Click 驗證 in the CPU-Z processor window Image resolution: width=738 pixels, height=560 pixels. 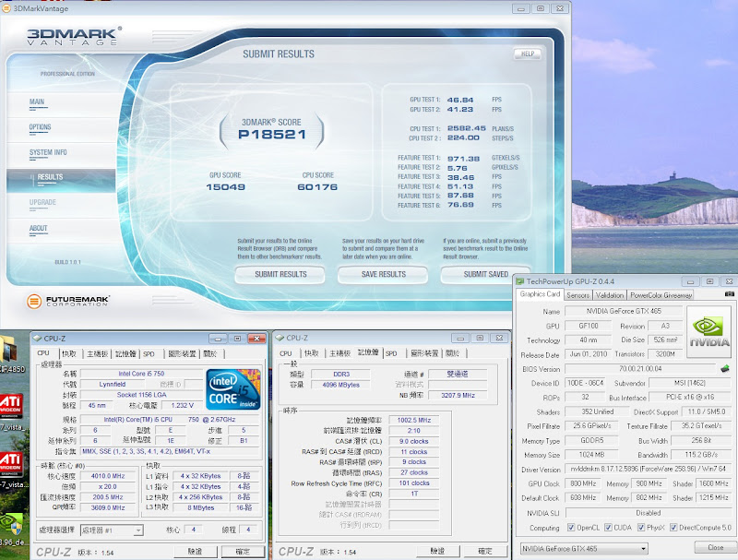(196, 552)
